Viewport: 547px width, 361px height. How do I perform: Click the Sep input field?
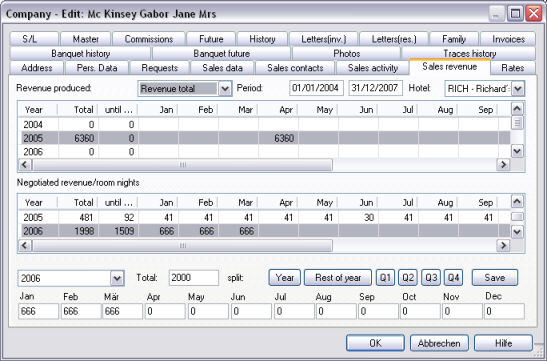[x=379, y=311]
